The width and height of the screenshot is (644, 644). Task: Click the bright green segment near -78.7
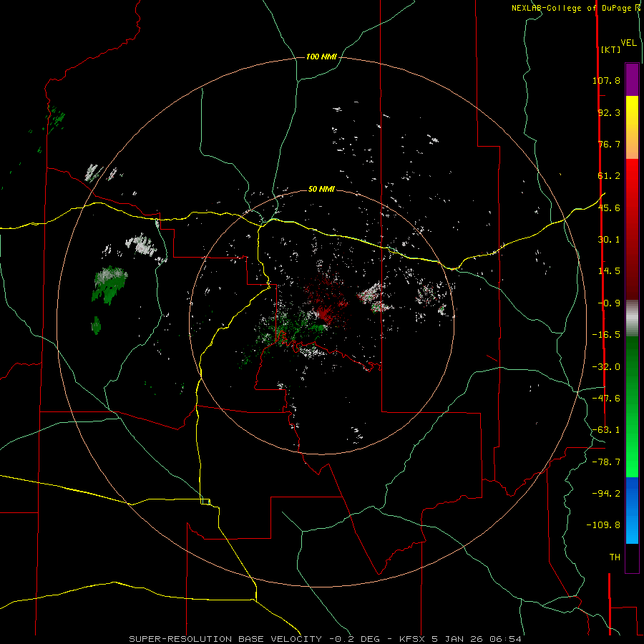click(x=632, y=462)
